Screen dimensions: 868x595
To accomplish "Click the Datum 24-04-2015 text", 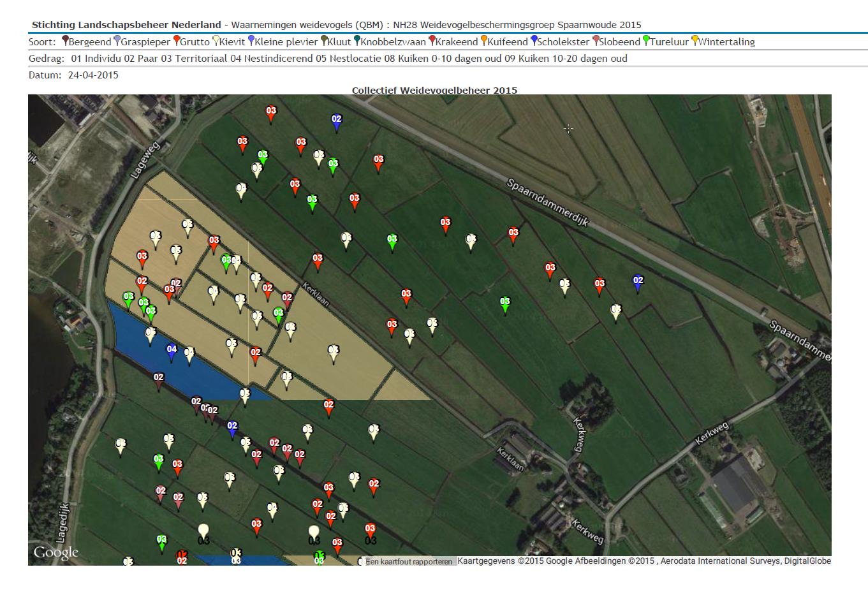I will [x=73, y=75].
